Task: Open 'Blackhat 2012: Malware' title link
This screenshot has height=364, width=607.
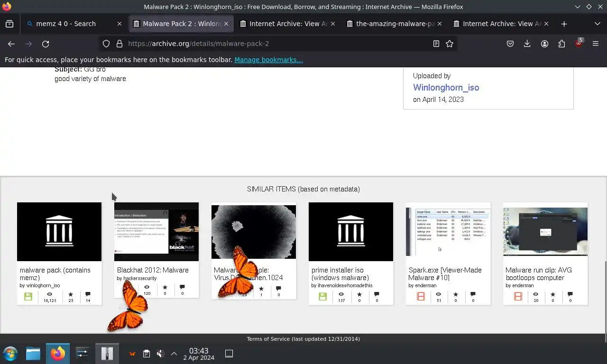Action: click(x=153, y=270)
